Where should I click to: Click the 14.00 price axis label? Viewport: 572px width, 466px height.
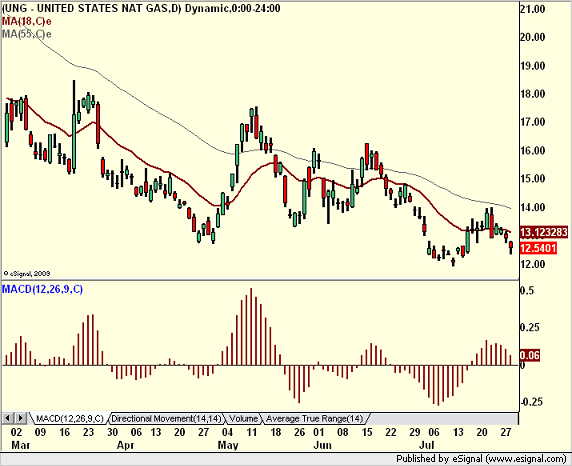coord(532,207)
